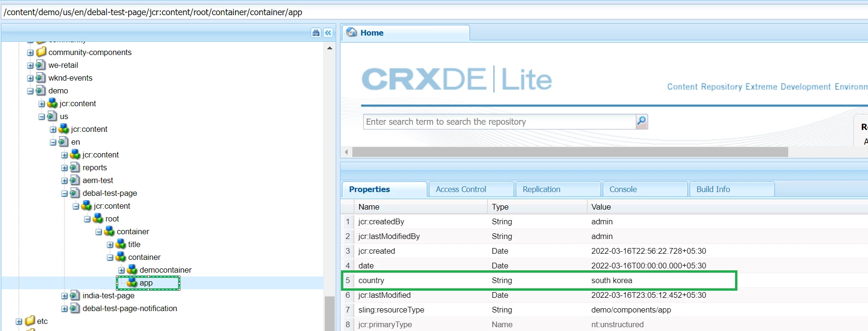Switch to the Access Control tab
The height and width of the screenshot is (331, 868).
coord(471,189)
